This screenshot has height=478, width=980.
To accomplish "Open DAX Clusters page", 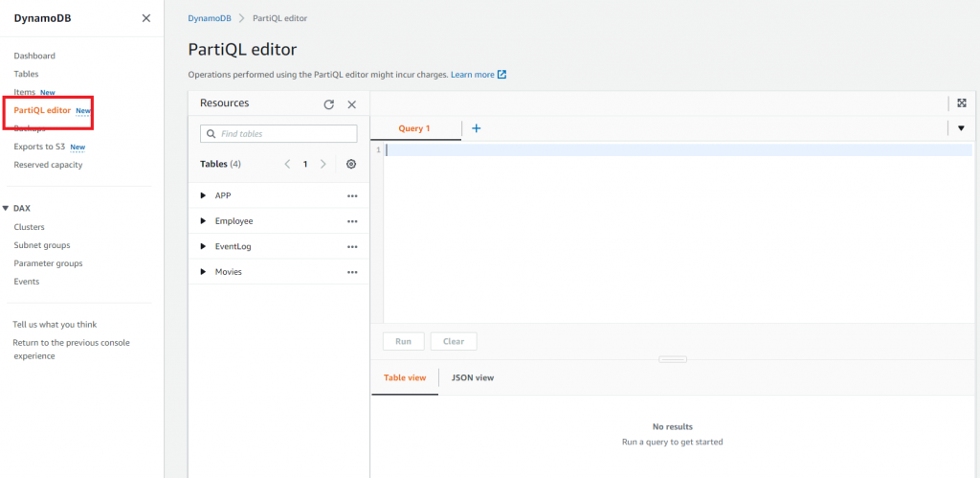I will tap(30, 227).
